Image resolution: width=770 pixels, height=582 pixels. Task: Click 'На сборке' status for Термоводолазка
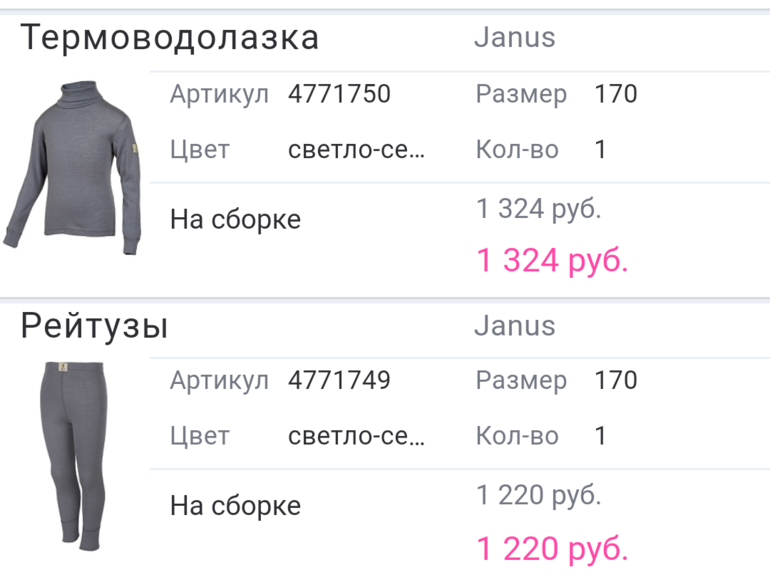click(235, 219)
